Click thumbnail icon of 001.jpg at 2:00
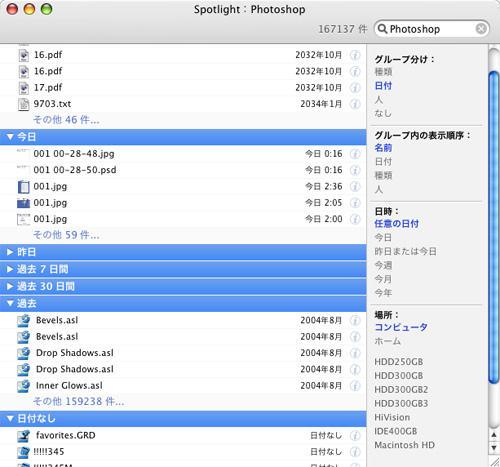Viewport: 500px width, 467px height. coord(23,219)
